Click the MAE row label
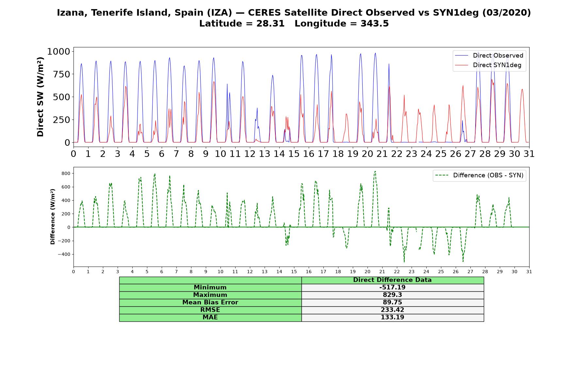Image resolution: width=588 pixels, height=392 pixels. pos(210,318)
